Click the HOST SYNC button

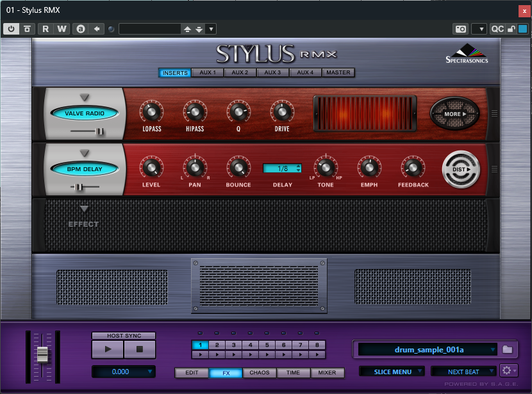click(124, 335)
